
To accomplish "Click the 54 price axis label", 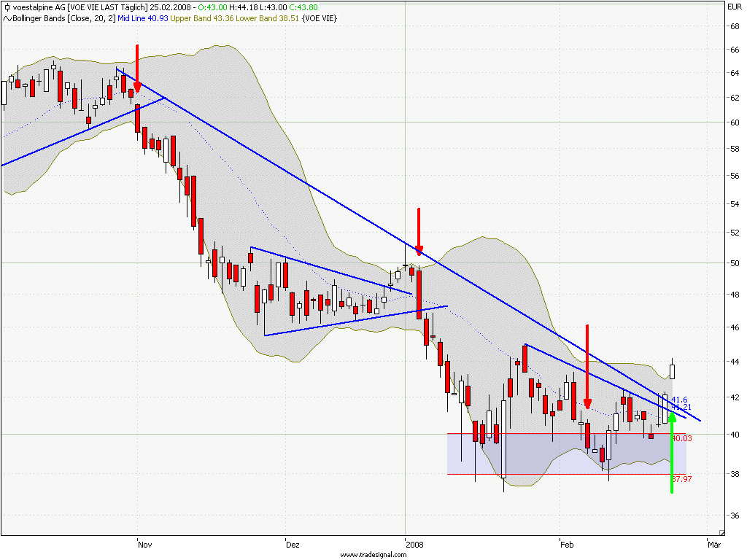I will (x=735, y=204).
